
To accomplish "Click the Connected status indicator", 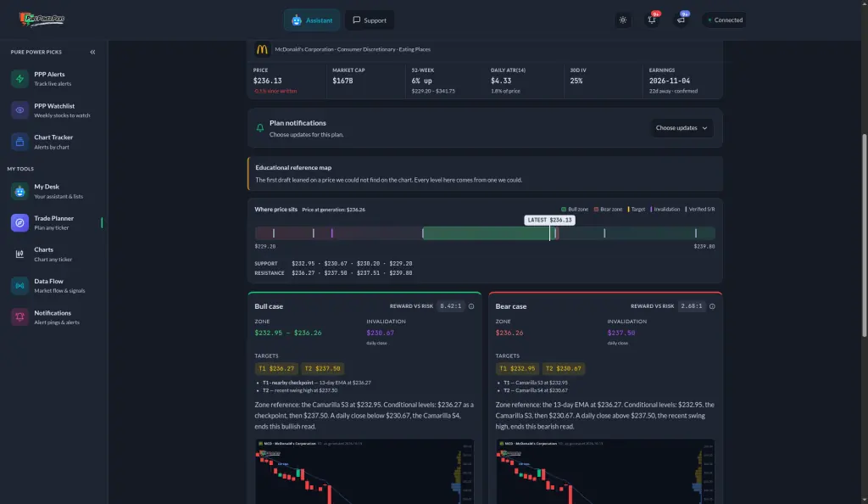I will pos(726,20).
